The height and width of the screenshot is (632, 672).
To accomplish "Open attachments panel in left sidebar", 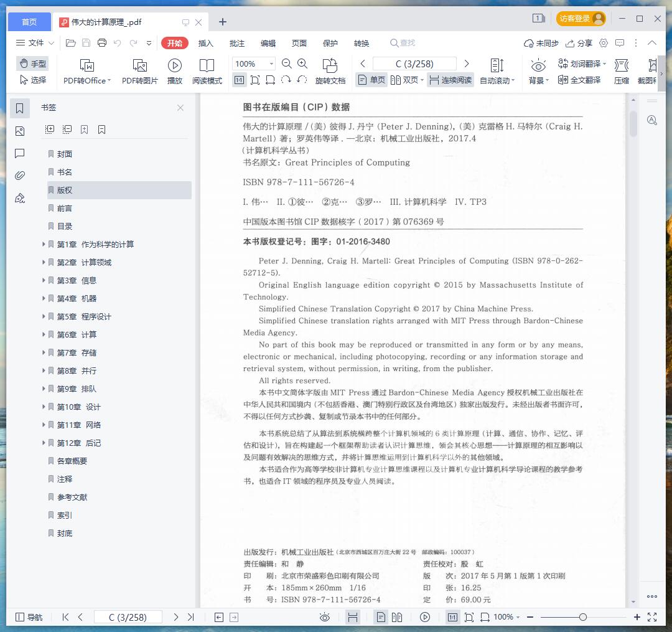I will (20, 176).
